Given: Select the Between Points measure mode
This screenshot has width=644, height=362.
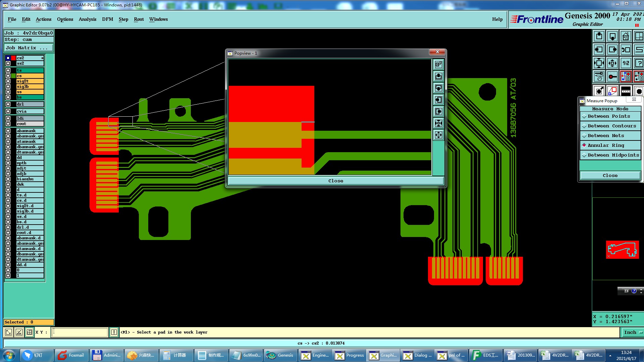Looking at the screenshot, I should pyautogui.click(x=609, y=116).
